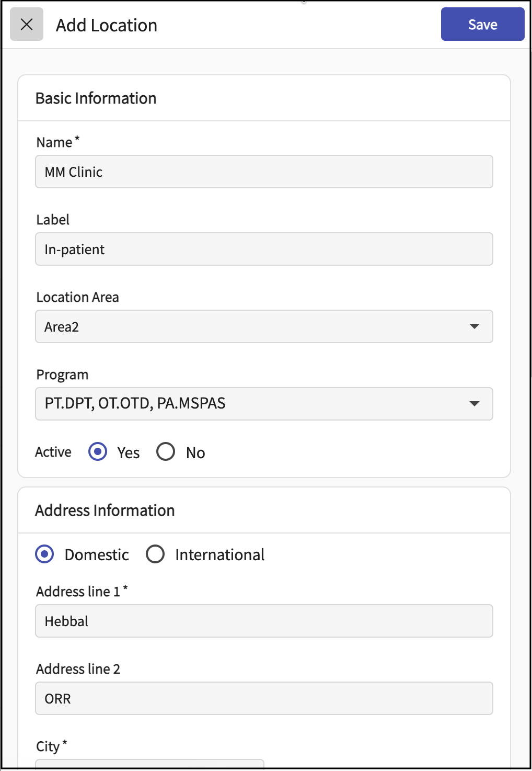This screenshot has height=771, width=532.
Task: Click the Active option label
Action: [53, 452]
